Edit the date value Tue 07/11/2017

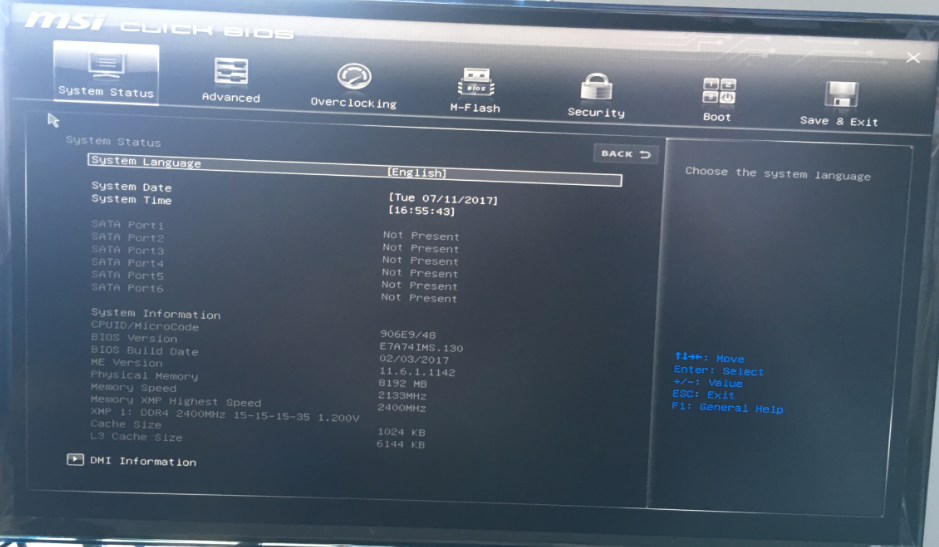(x=443, y=199)
